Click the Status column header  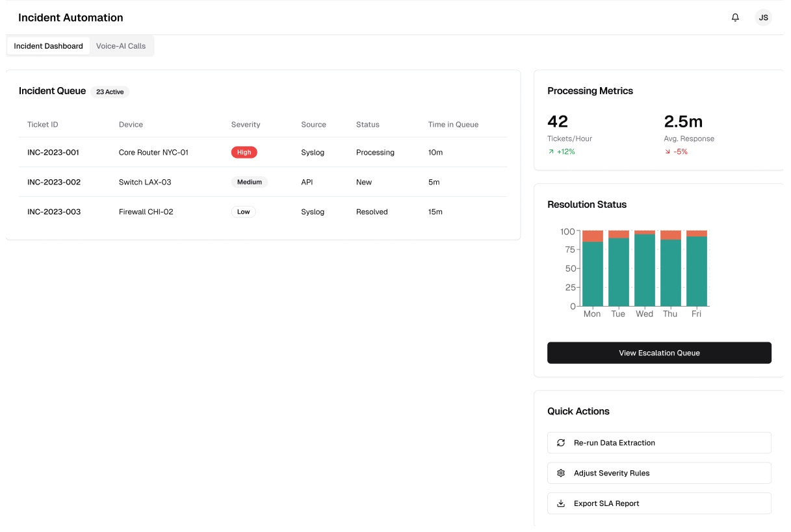tap(368, 125)
